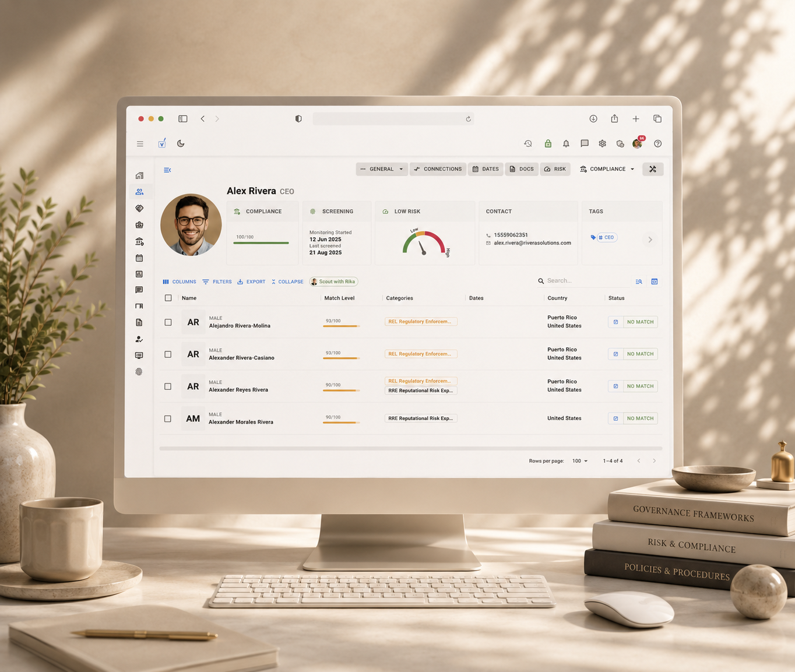Click NO MATCH for Alexander Reyes Rivera
Viewport: 795px width, 672px height.
pos(640,386)
